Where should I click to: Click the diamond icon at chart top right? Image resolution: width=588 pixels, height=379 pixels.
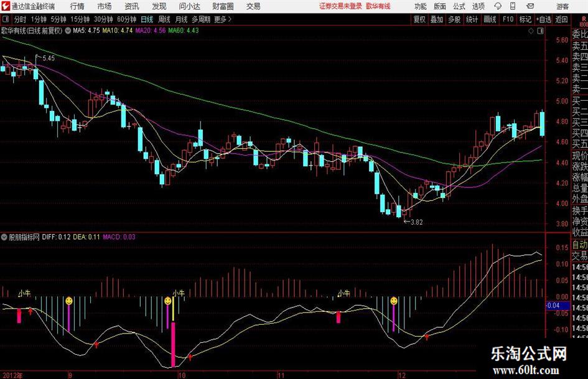coord(531,31)
